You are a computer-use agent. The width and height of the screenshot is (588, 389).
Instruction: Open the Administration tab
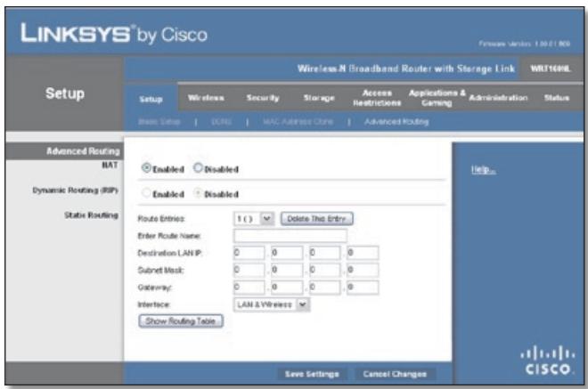[498, 98]
